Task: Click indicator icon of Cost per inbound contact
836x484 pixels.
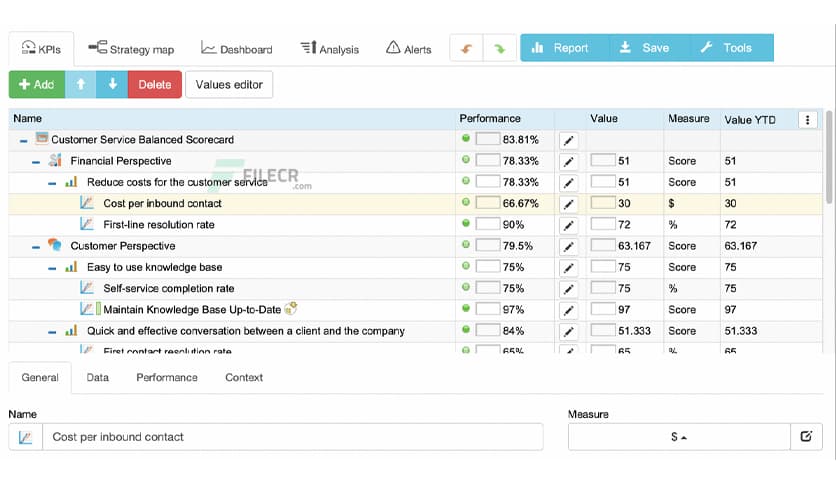Action: [86, 203]
